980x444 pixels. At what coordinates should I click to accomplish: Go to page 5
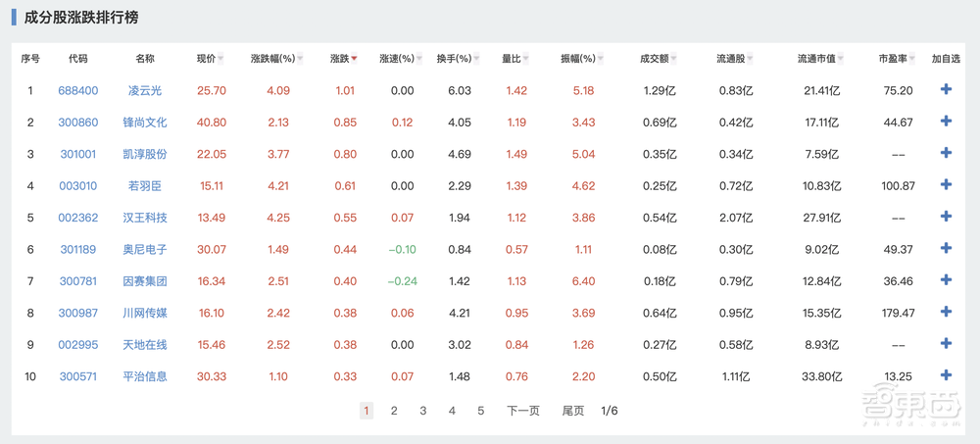click(480, 411)
